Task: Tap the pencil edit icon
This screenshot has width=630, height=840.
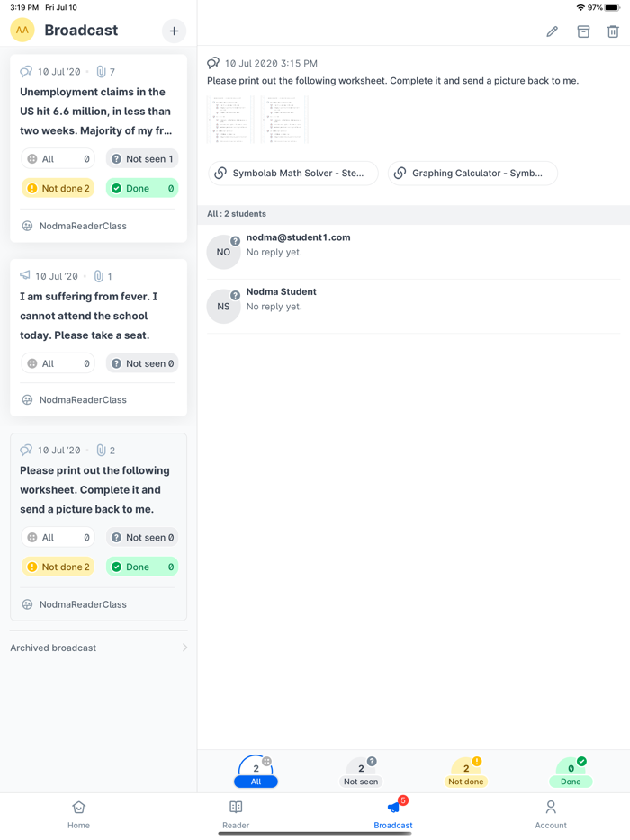Action: point(552,31)
